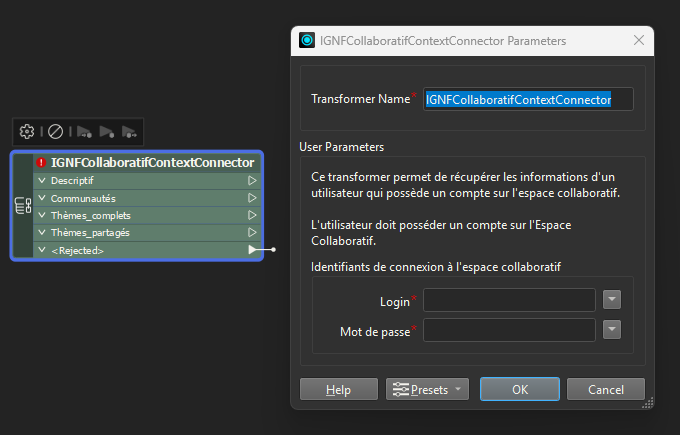Select the IGNFCollaboratifContextConnector transformer title

coord(152,163)
